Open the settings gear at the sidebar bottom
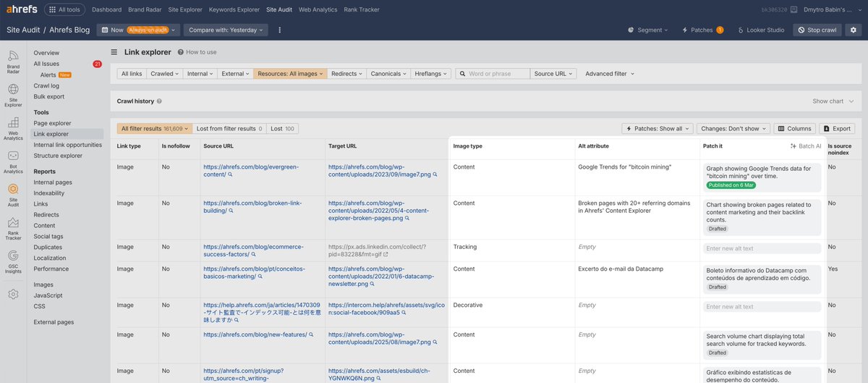868x383 pixels. pyautogui.click(x=13, y=295)
